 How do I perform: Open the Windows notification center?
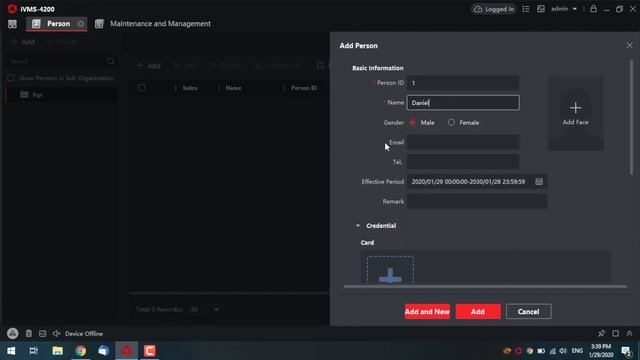pos(626,351)
